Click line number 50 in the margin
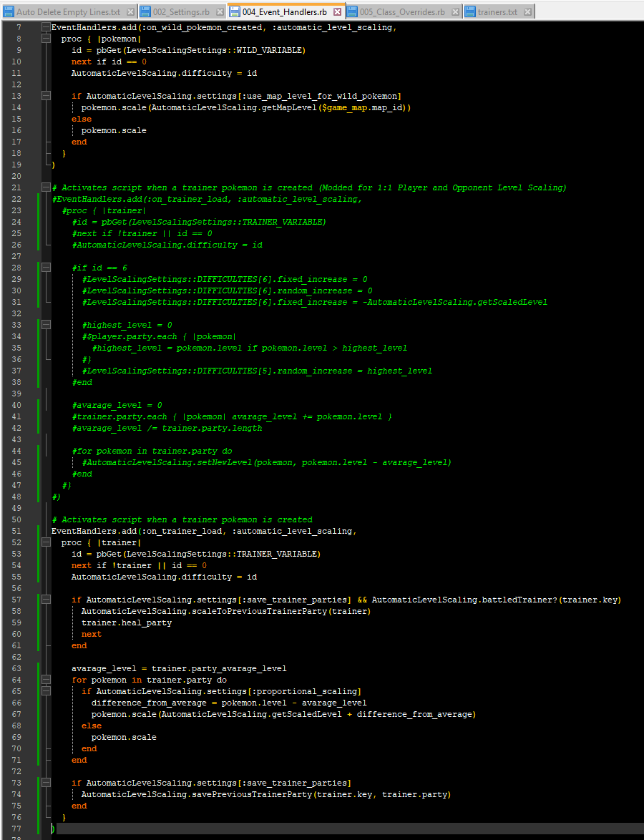 (x=17, y=519)
